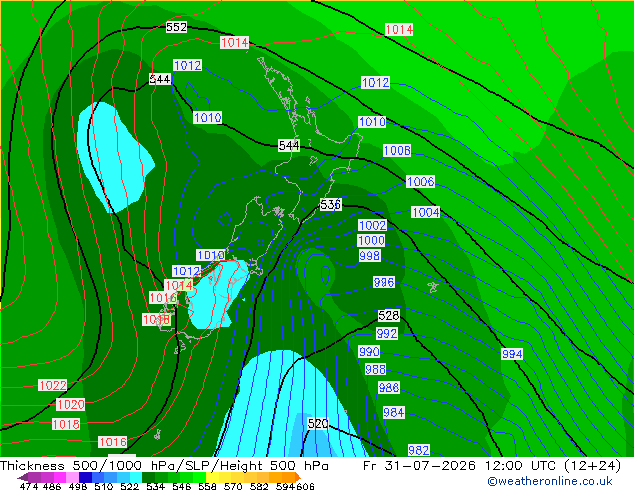Click the 994 isobar label
The height and width of the screenshot is (490, 634).
[512, 354]
